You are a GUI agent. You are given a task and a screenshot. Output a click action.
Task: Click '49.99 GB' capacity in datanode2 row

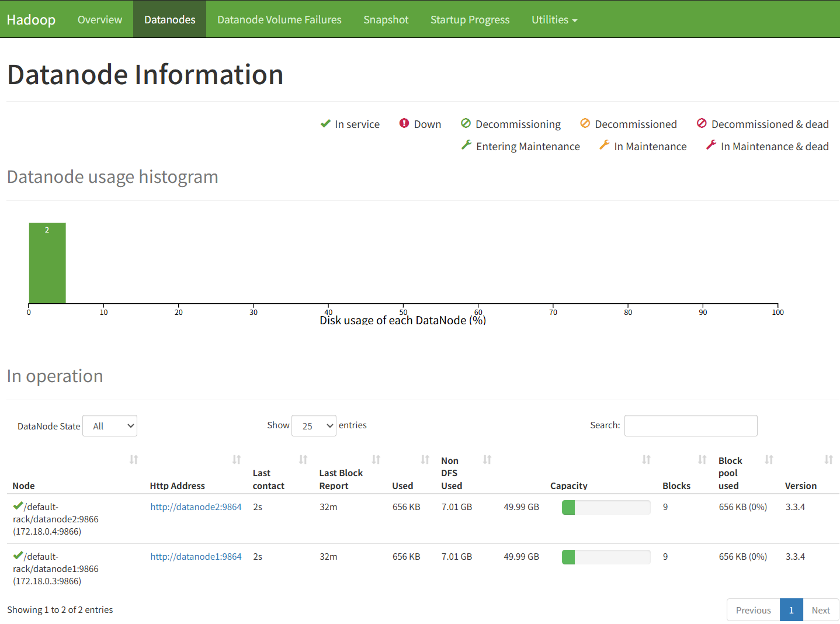(x=522, y=507)
